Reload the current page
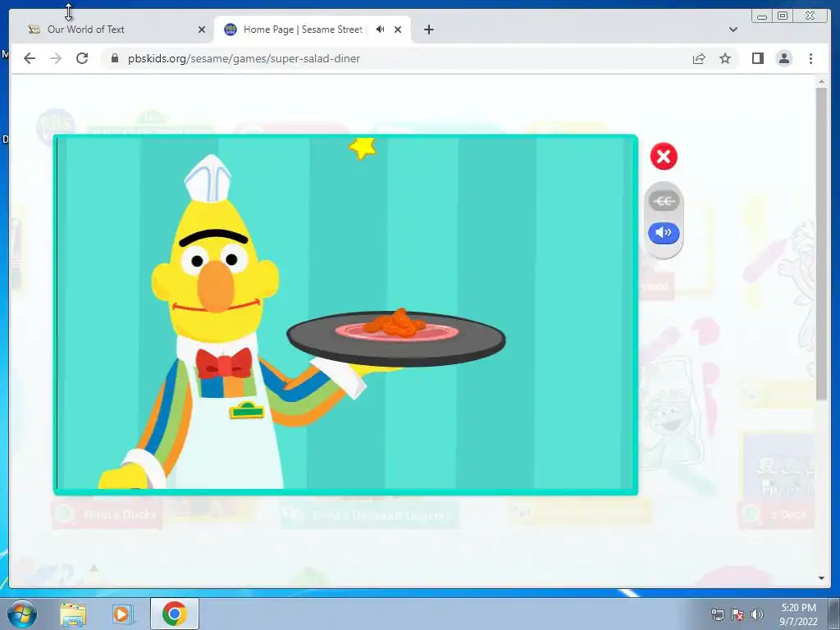 pos(82,58)
